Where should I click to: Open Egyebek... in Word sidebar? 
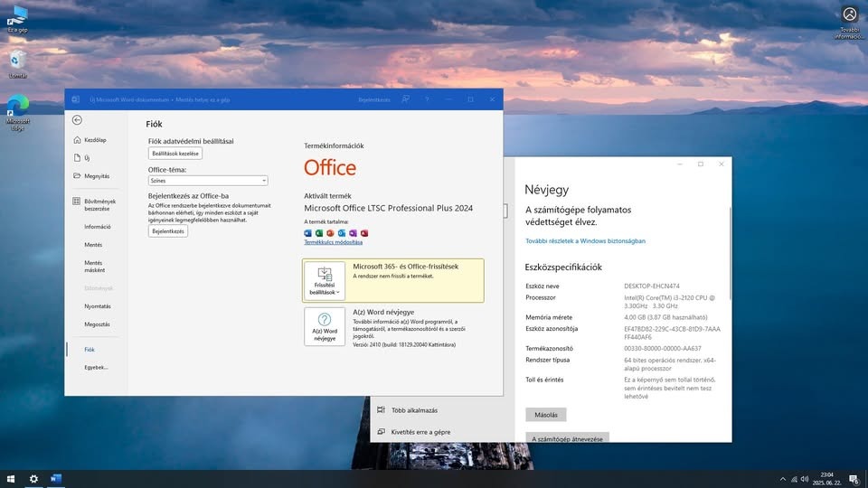pos(96,368)
